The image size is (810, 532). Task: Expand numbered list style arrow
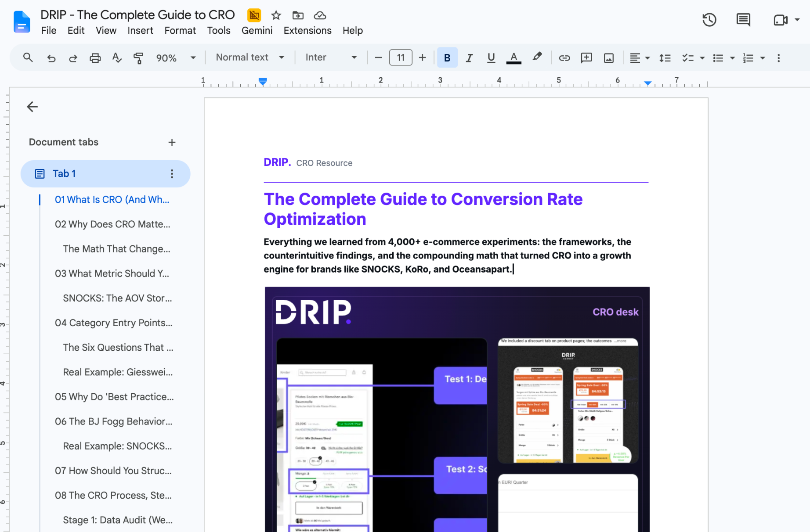[x=763, y=58]
